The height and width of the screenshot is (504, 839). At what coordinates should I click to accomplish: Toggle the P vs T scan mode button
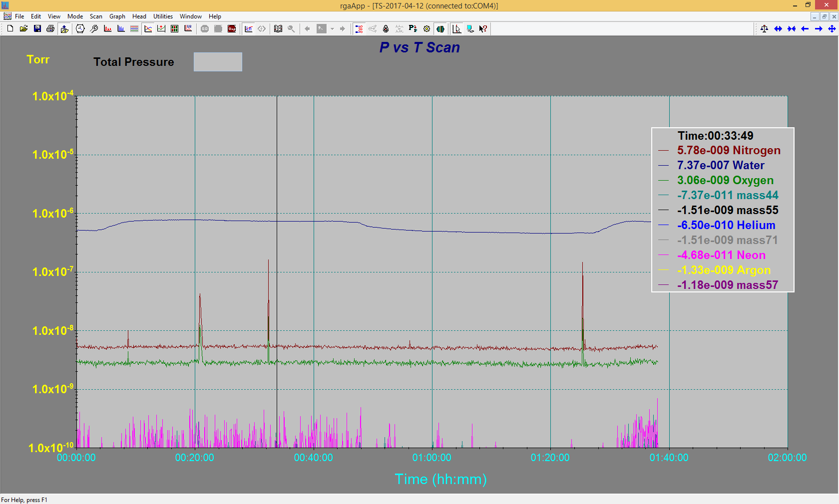click(x=148, y=29)
